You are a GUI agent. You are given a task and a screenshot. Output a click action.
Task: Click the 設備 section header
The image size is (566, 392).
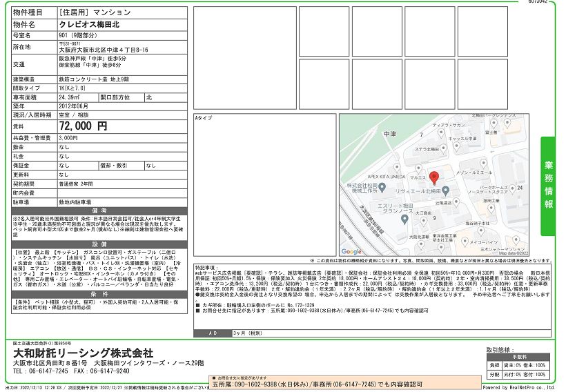click(99, 244)
